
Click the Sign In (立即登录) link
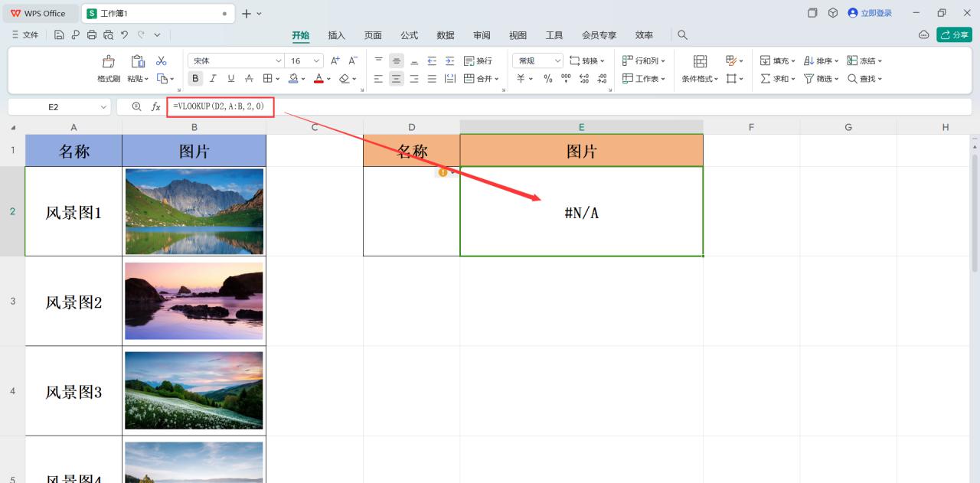tap(870, 13)
